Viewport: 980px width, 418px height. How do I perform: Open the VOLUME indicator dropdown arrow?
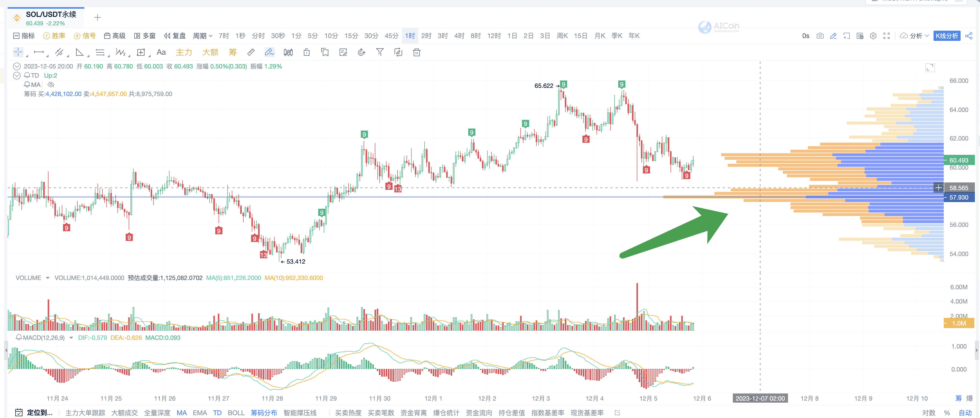(x=47, y=278)
